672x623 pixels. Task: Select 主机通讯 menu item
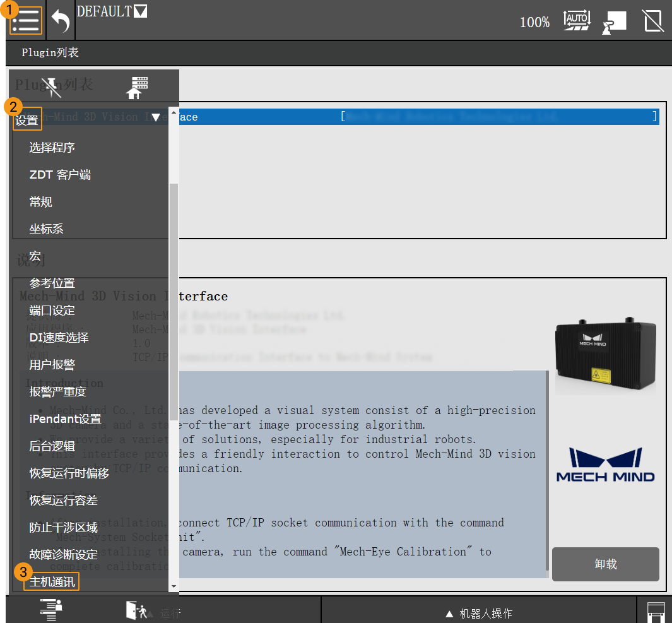52,582
